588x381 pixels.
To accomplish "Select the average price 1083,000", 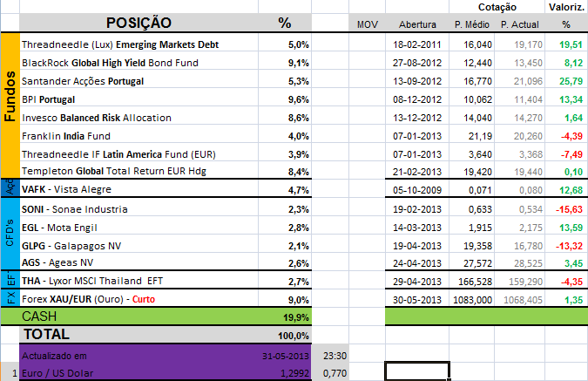I will point(472,300).
